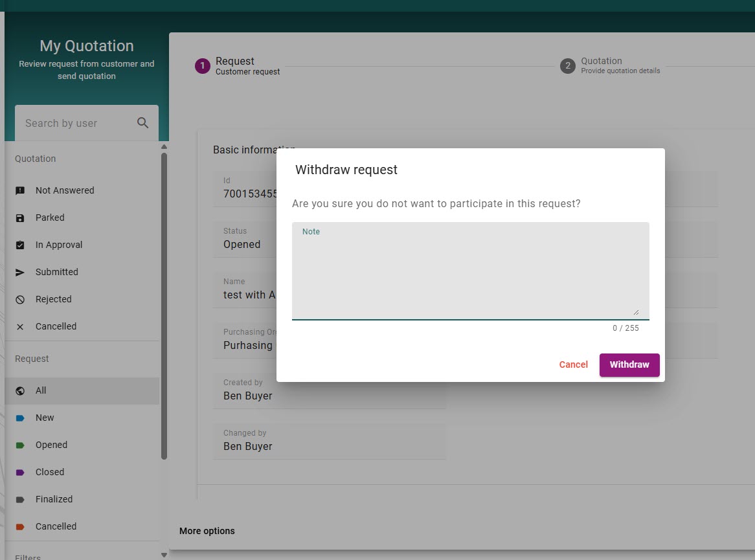Click the All requests globe icon
Screen dimensions: 755x560
20,390
